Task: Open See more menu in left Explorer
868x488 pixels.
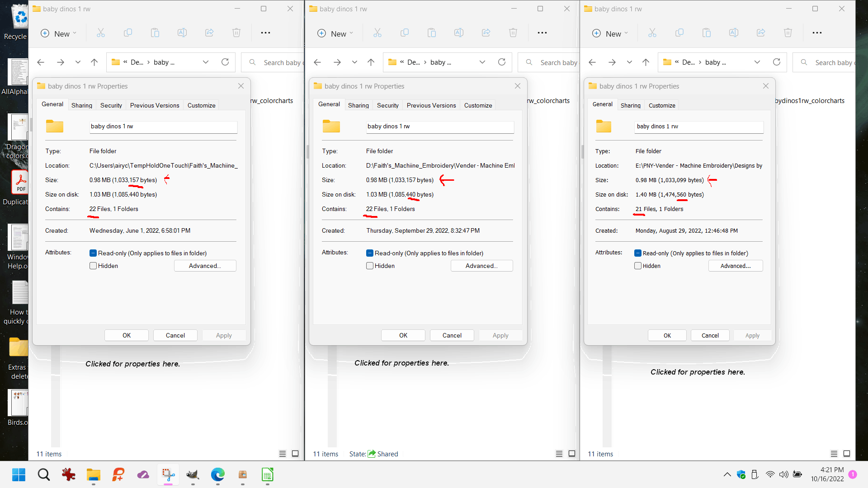Action: [x=265, y=33]
